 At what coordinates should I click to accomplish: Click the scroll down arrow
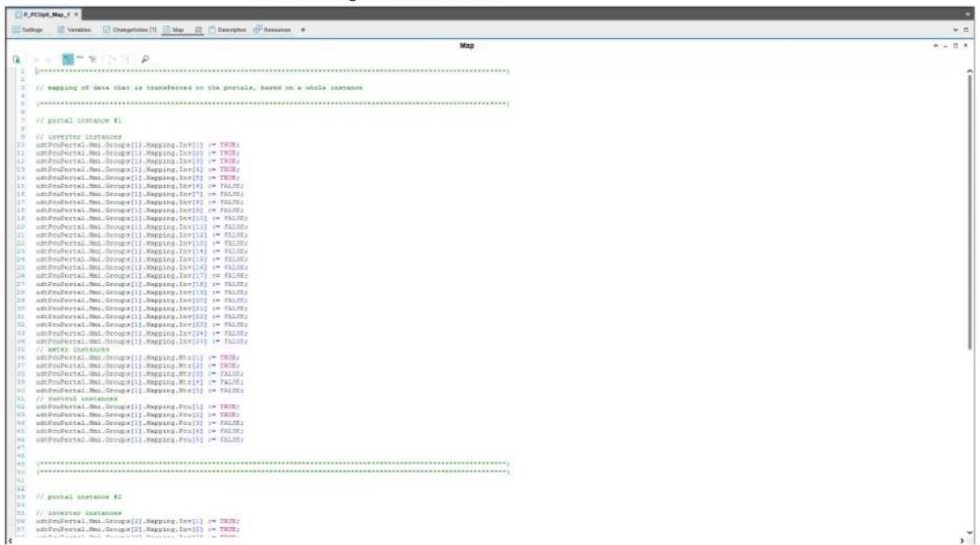[970, 531]
